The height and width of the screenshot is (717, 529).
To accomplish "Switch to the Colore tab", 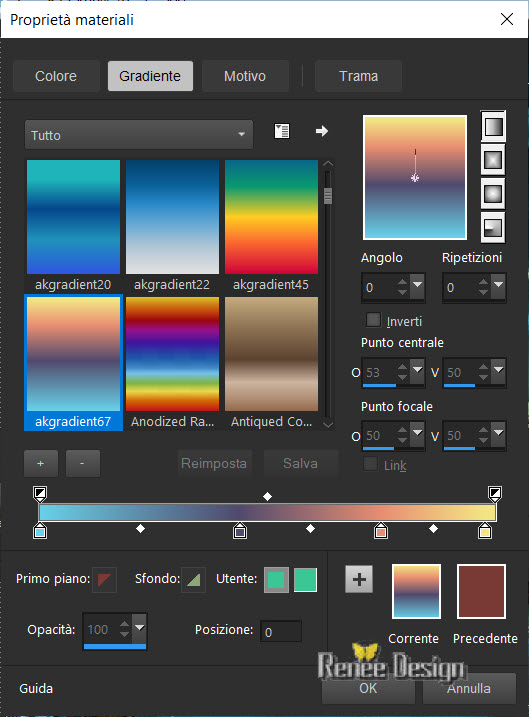I will tap(56, 76).
